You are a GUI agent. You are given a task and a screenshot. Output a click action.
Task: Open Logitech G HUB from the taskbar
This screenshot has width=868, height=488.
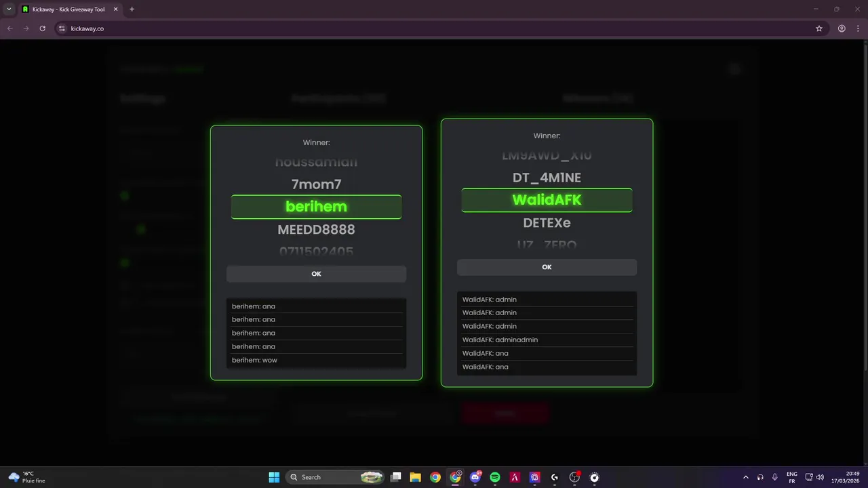tap(555, 477)
